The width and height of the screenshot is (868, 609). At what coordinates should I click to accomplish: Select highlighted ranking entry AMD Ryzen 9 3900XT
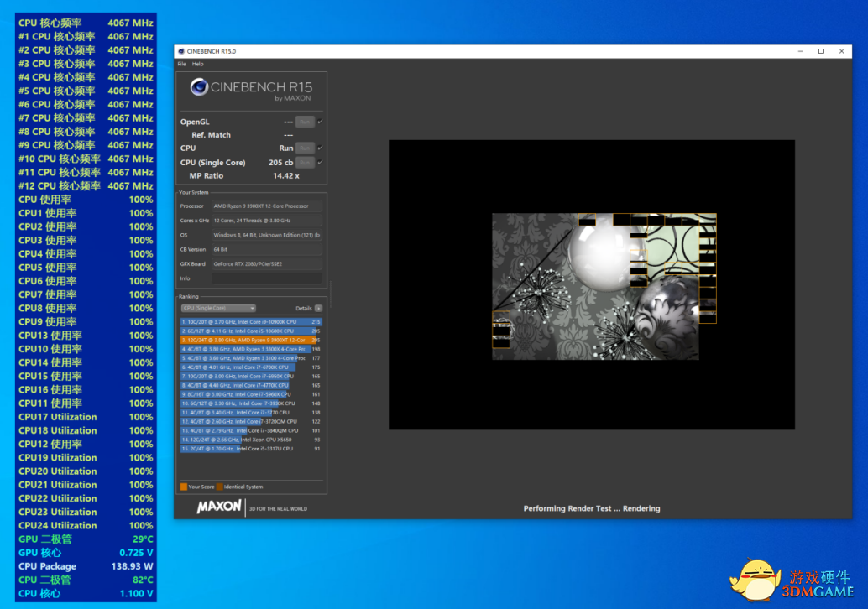(x=251, y=341)
